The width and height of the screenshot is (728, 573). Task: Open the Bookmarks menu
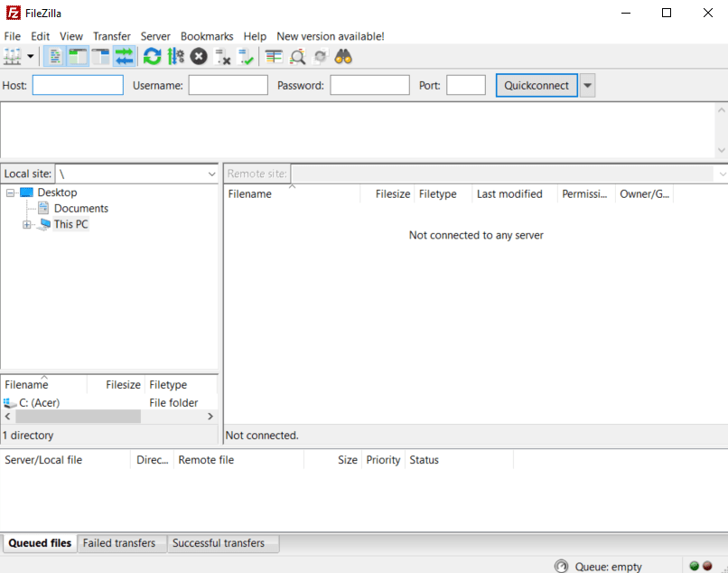tap(207, 36)
